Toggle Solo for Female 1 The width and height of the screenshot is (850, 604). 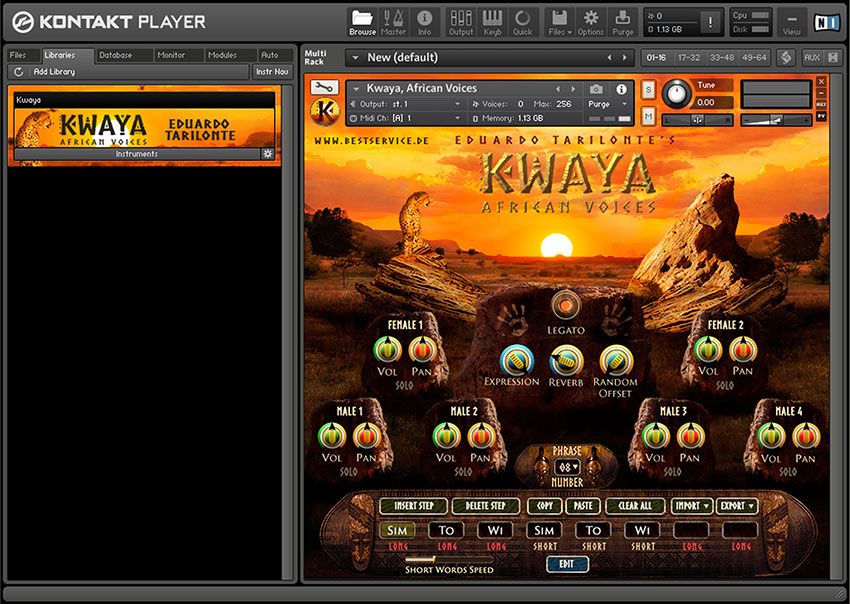(404, 385)
